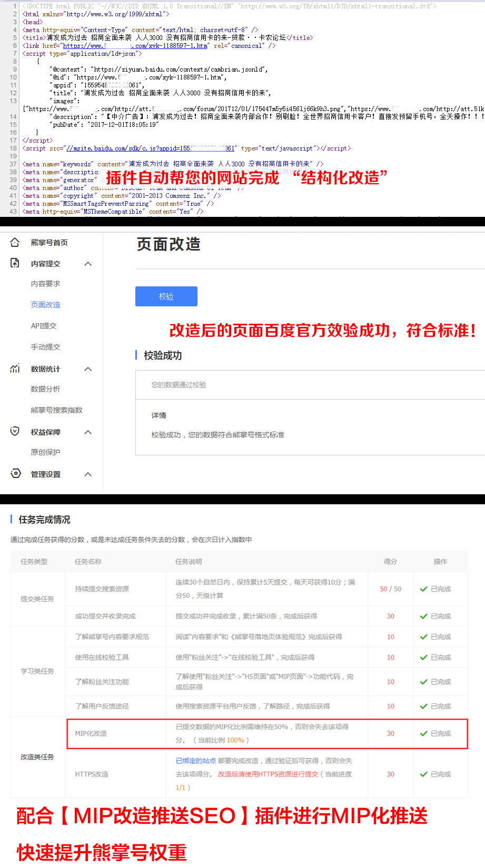Viewport: 485px width, 868px height.
Task: Click the 您的数据通过校验 message
Action: [179, 385]
